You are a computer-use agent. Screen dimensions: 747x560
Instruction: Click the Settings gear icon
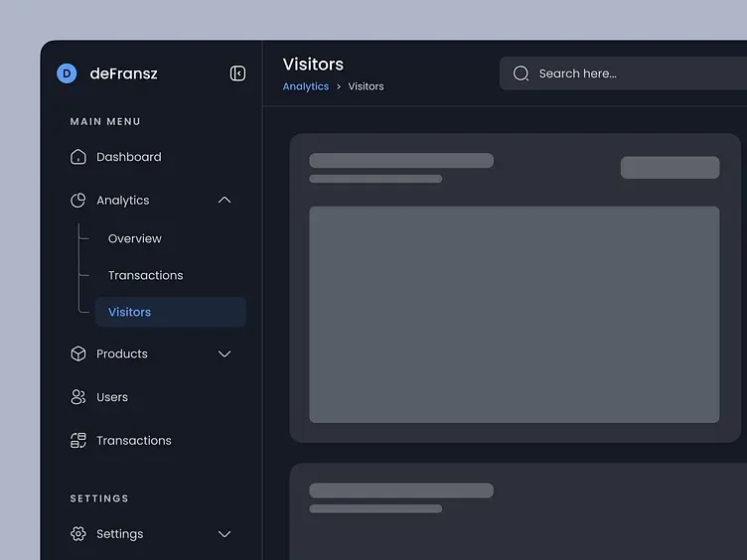[x=78, y=534]
